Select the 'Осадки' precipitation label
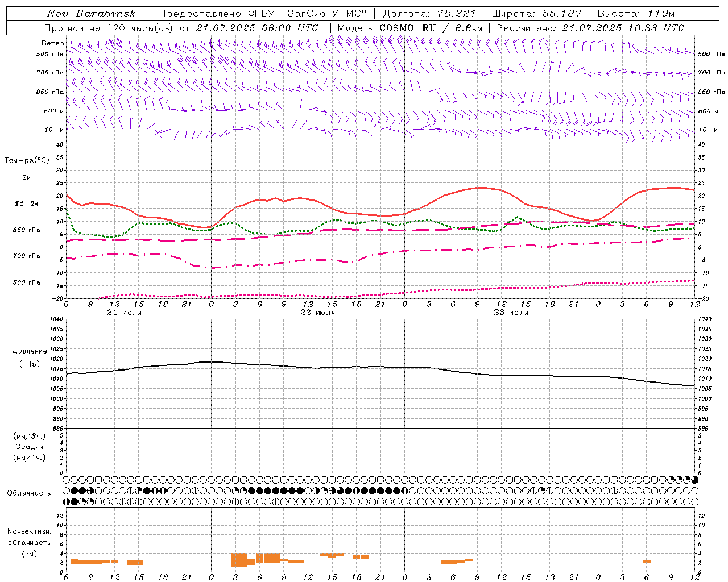Screen dimensions: 728x582 point(30,447)
